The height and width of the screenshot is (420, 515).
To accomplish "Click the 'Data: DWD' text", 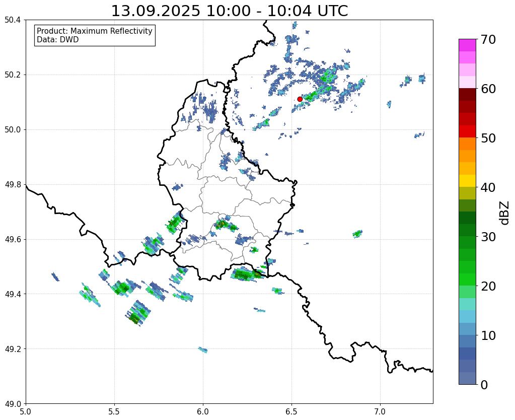I will point(58,40).
